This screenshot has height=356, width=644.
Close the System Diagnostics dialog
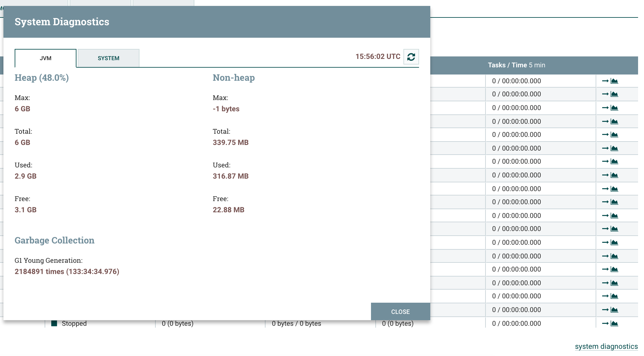[400, 311]
